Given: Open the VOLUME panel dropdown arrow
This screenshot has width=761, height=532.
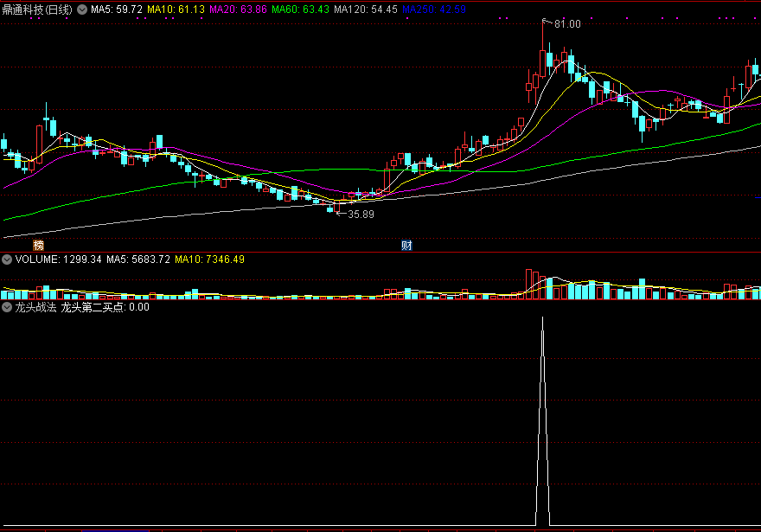Looking at the screenshot, I should (x=7, y=260).
